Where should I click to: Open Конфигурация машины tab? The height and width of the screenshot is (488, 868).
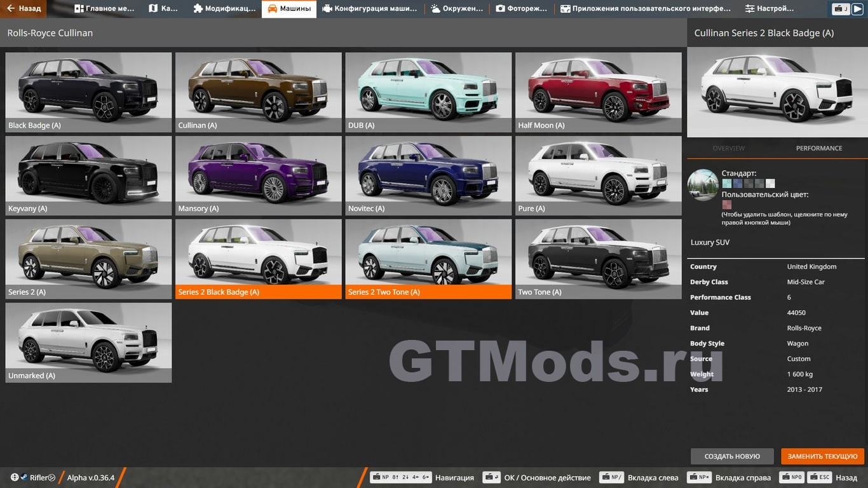point(370,9)
